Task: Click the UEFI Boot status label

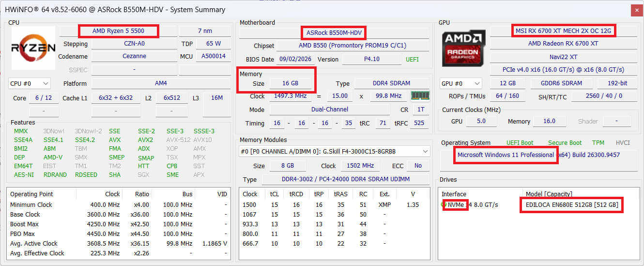Action: [x=520, y=143]
